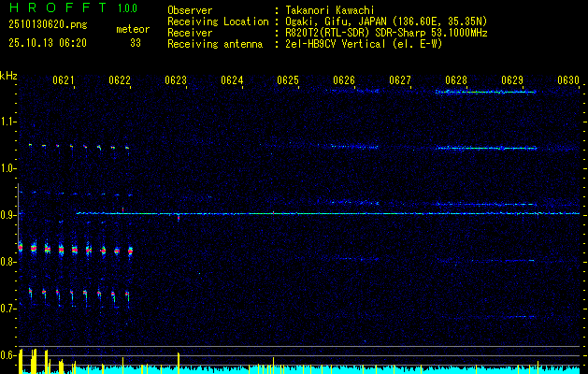Click the 1.0 kHz axis label
This screenshot has width=588, height=374.
(x=8, y=168)
